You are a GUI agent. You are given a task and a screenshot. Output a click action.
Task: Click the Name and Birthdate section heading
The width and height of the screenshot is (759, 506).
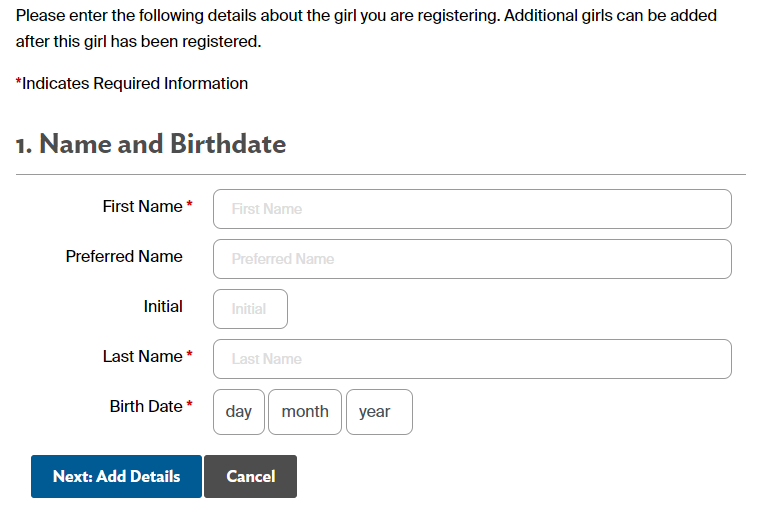pyautogui.click(x=151, y=144)
